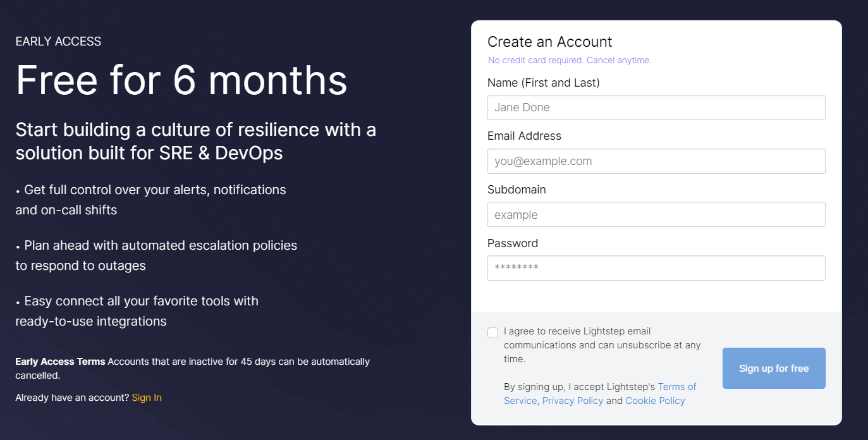
Task: Click the 'No credit card required' notice
Action: (569, 61)
